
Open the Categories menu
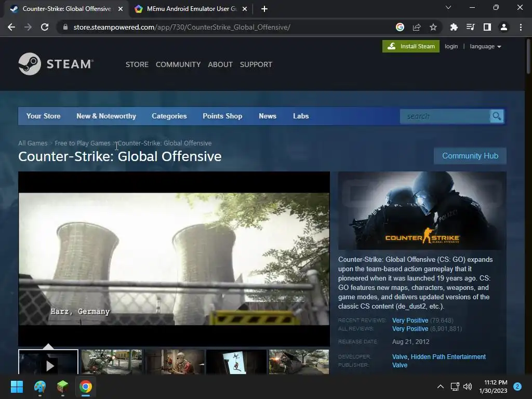(169, 116)
